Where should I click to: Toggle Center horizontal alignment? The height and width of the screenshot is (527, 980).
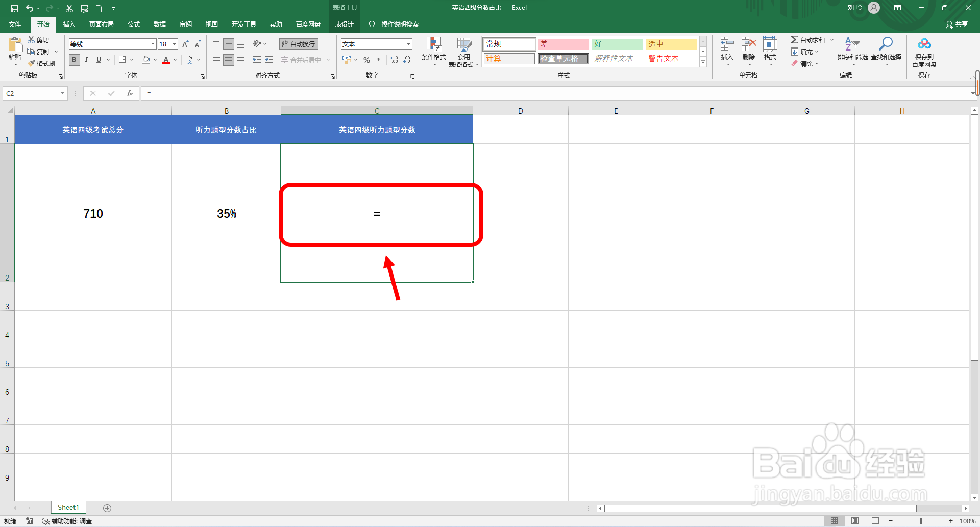[229, 60]
